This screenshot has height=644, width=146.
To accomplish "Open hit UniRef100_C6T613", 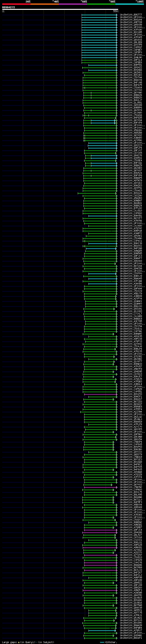I will coord(131,374).
